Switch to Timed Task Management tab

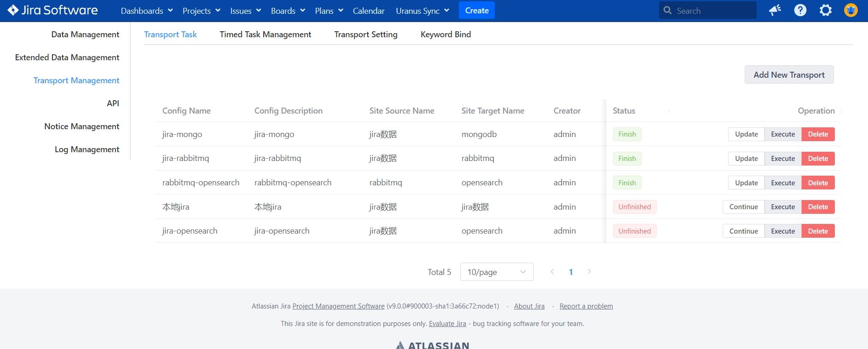(265, 34)
